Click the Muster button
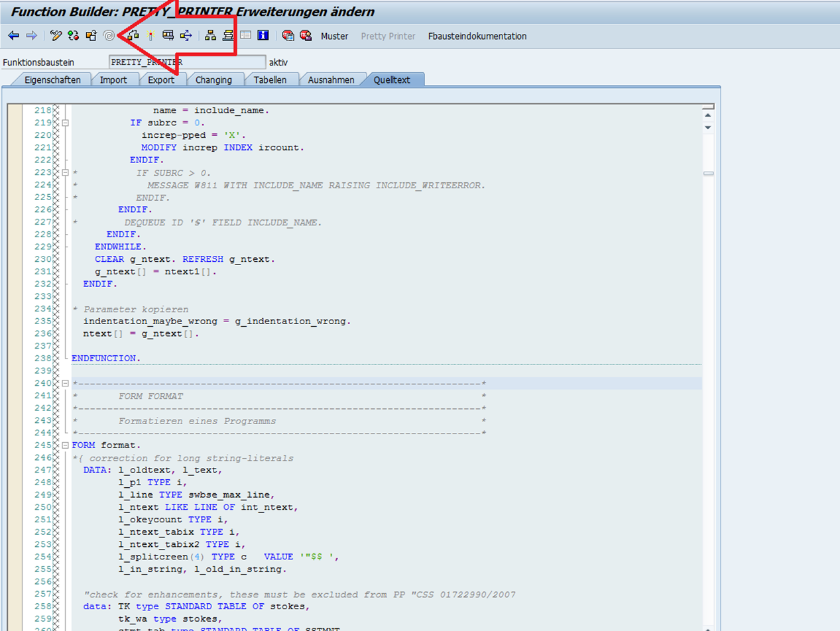 334,36
